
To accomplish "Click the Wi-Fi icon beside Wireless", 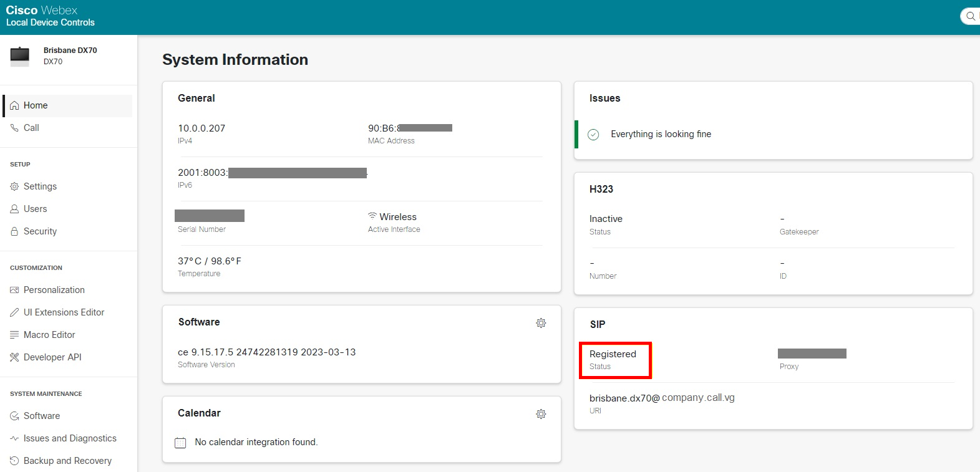I will tap(372, 216).
